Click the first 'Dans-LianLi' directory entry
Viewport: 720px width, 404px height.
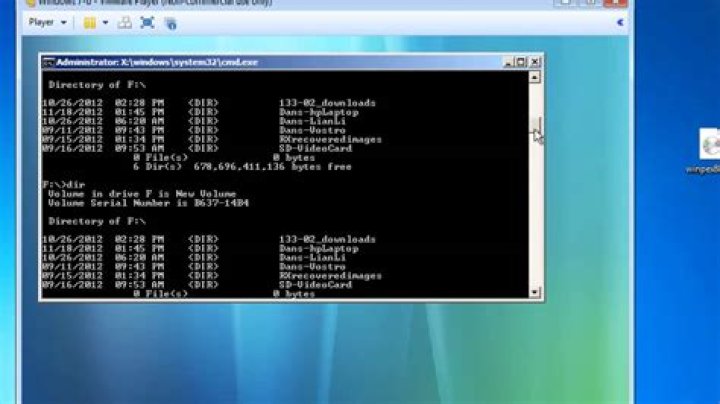(312, 121)
